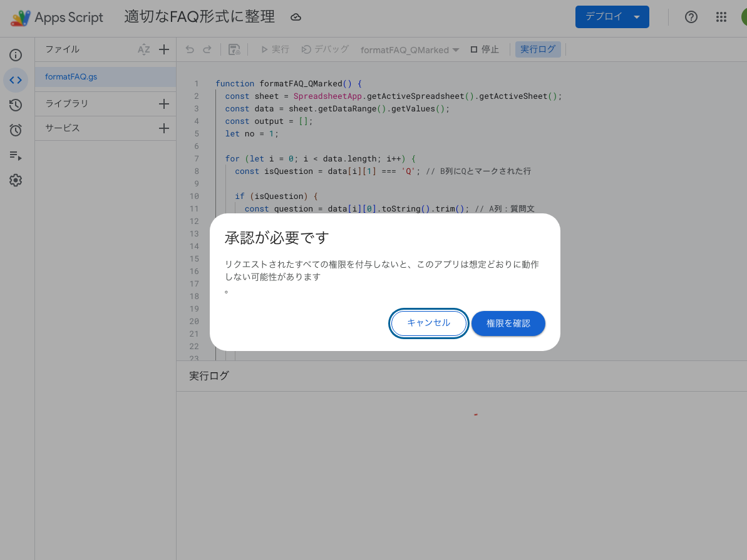Open the Project Settings gear
Viewport: 747px width, 560px height.
pos(16,180)
